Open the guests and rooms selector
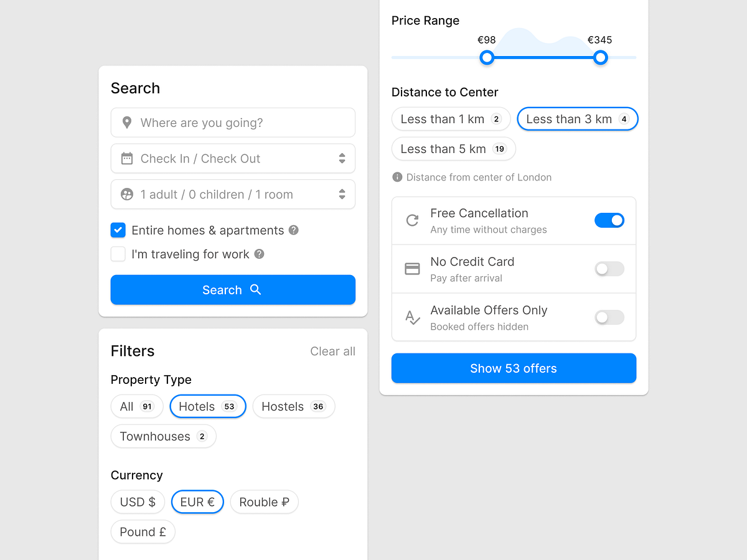 point(233,194)
